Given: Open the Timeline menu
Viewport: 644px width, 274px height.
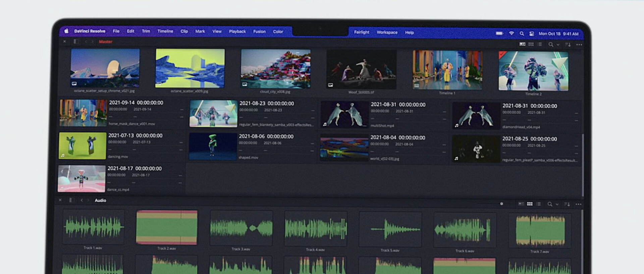Looking at the screenshot, I should [165, 31].
